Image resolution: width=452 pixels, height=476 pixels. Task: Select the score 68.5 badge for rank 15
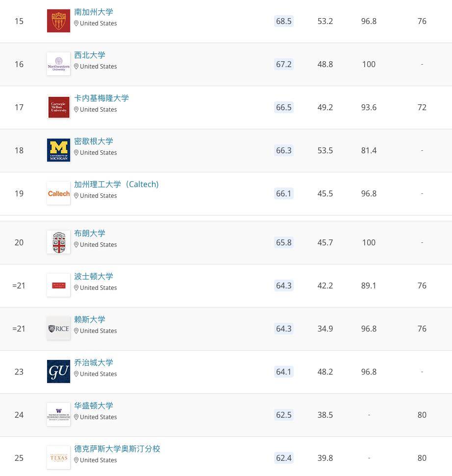point(284,21)
